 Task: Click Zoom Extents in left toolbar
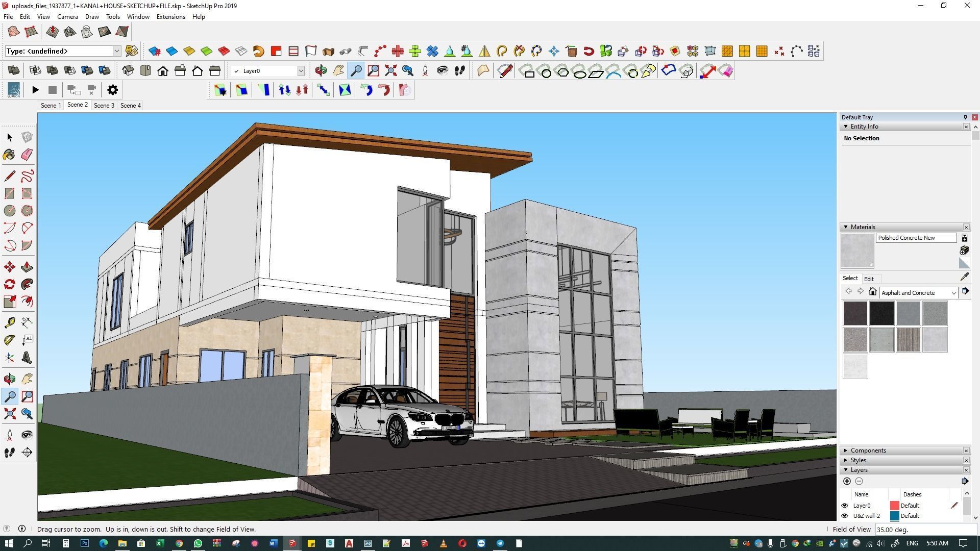10,413
